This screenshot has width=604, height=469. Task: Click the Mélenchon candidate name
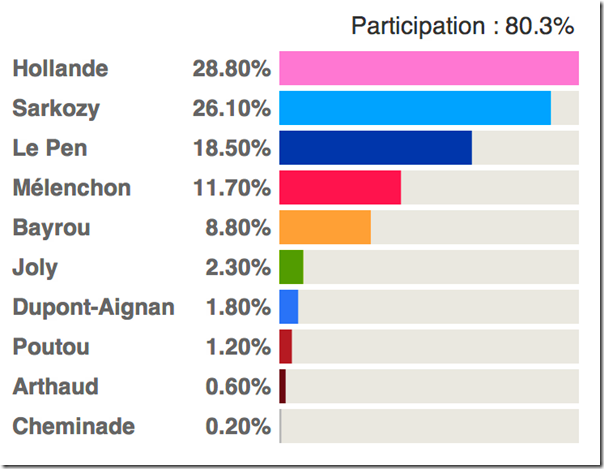(71, 188)
